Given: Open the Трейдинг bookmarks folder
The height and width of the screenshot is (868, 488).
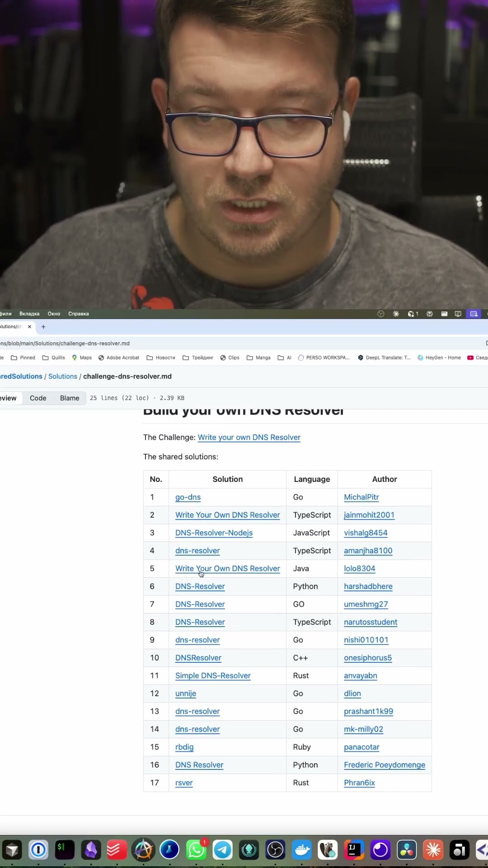Looking at the screenshot, I should tap(198, 358).
